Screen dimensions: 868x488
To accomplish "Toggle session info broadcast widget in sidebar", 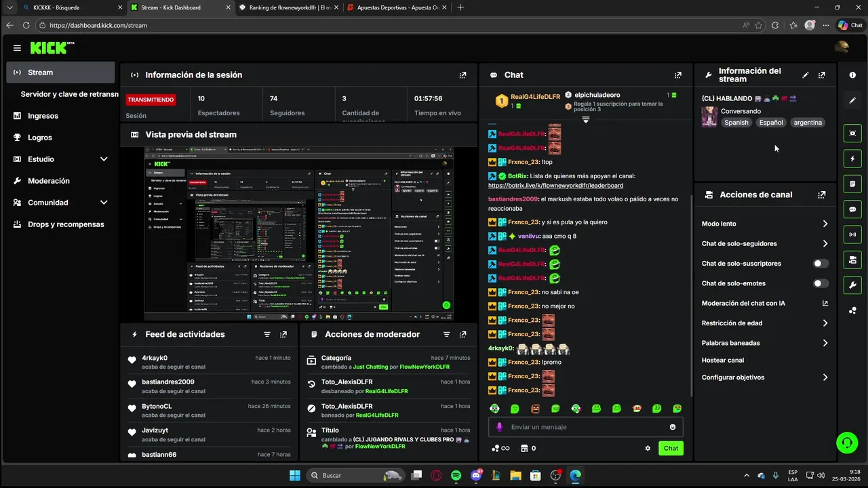I will (x=852, y=235).
